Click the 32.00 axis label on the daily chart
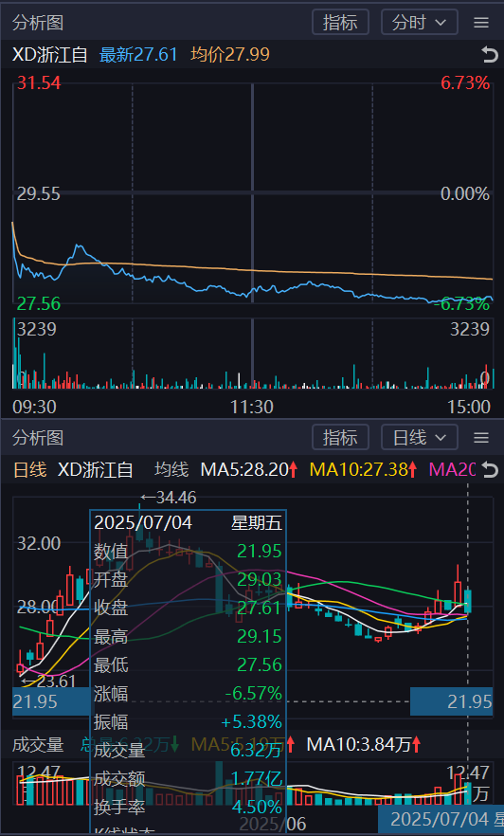The width and height of the screenshot is (504, 836). [x=39, y=544]
